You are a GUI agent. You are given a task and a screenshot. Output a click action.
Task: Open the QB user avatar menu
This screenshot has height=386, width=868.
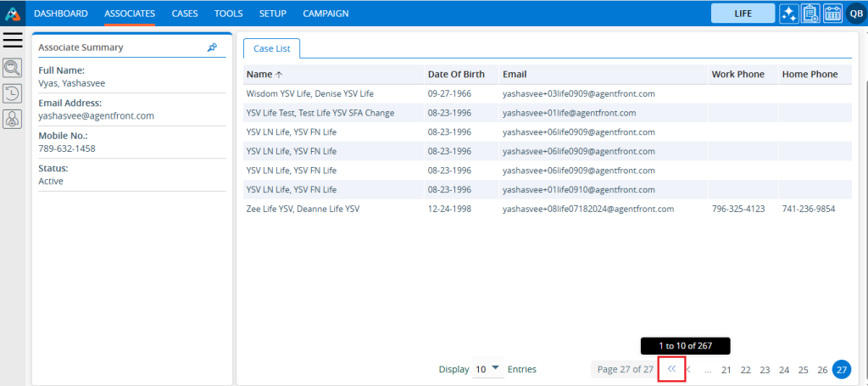(x=854, y=14)
